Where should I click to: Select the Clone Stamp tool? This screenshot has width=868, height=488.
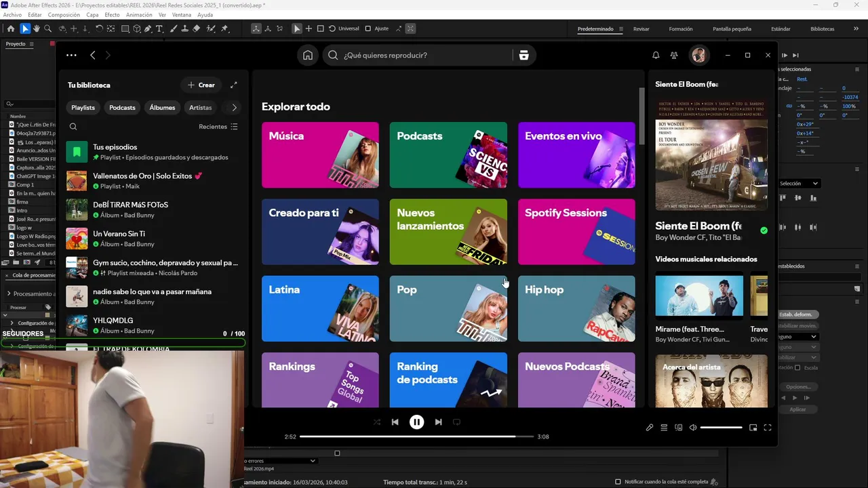tap(185, 28)
